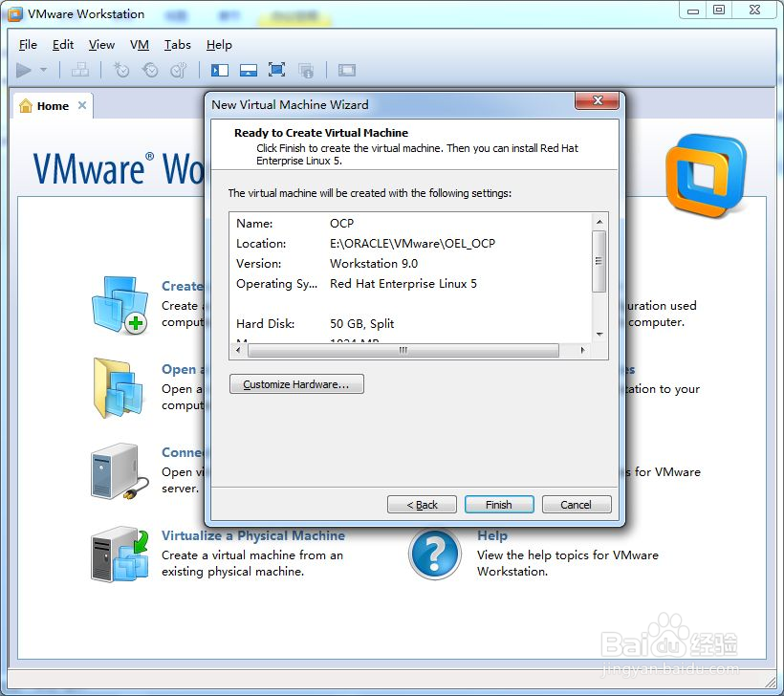The width and height of the screenshot is (784, 696).
Task: Open the Help link on Home page
Action: (x=492, y=535)
